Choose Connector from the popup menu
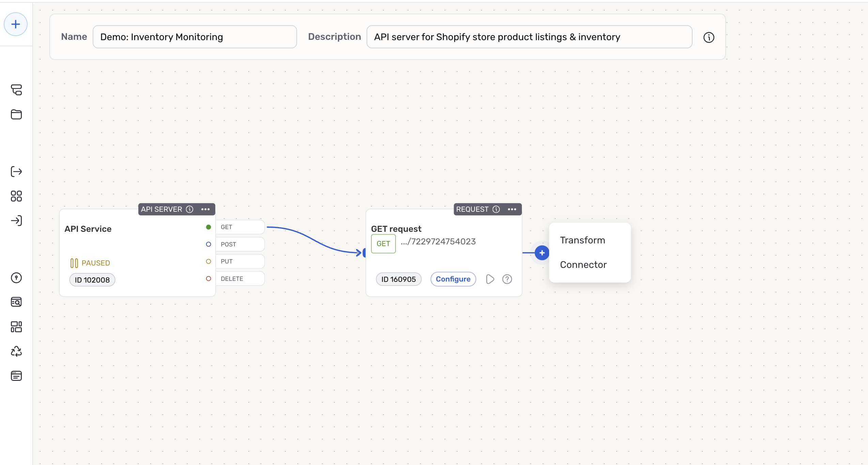Viewport: 868px width, 465px height. pyautogui.click(x=583, y=265)
